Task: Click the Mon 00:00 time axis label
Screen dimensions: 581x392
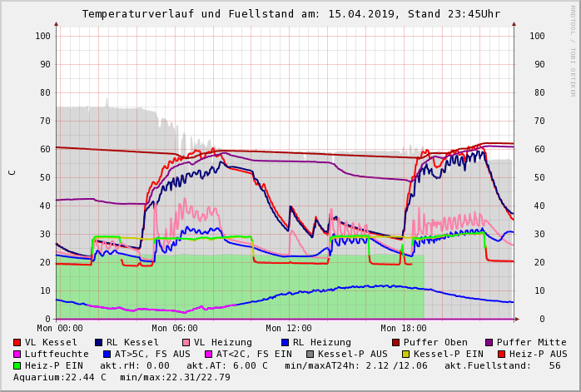Action: [x=60, y=329]
